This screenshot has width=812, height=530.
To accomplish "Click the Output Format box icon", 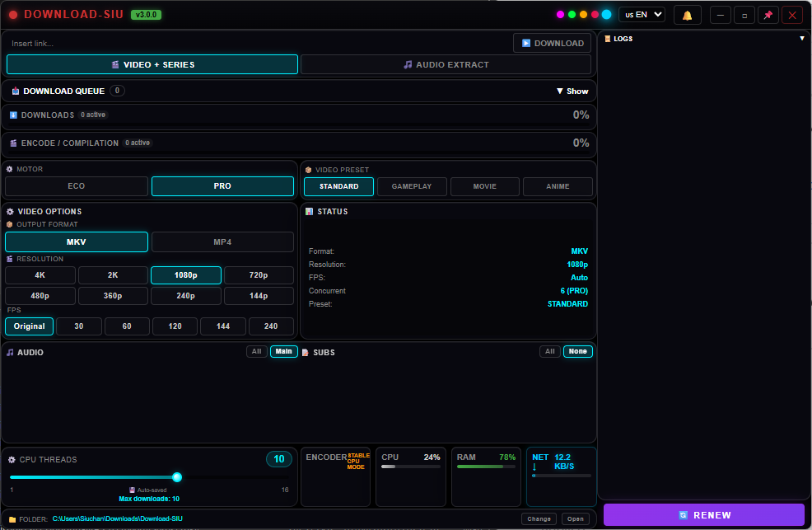I will [x=9, y=224].
